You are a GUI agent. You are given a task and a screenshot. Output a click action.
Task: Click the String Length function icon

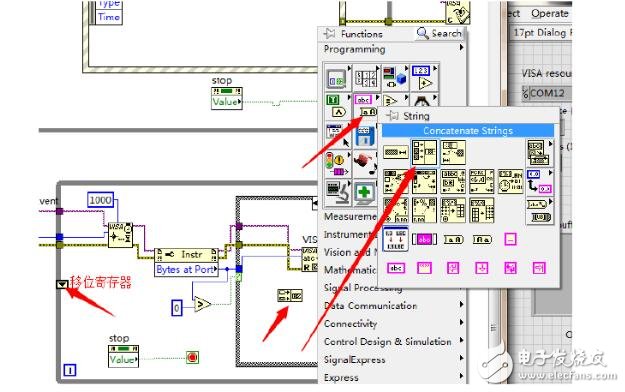(x=395, y=153)
